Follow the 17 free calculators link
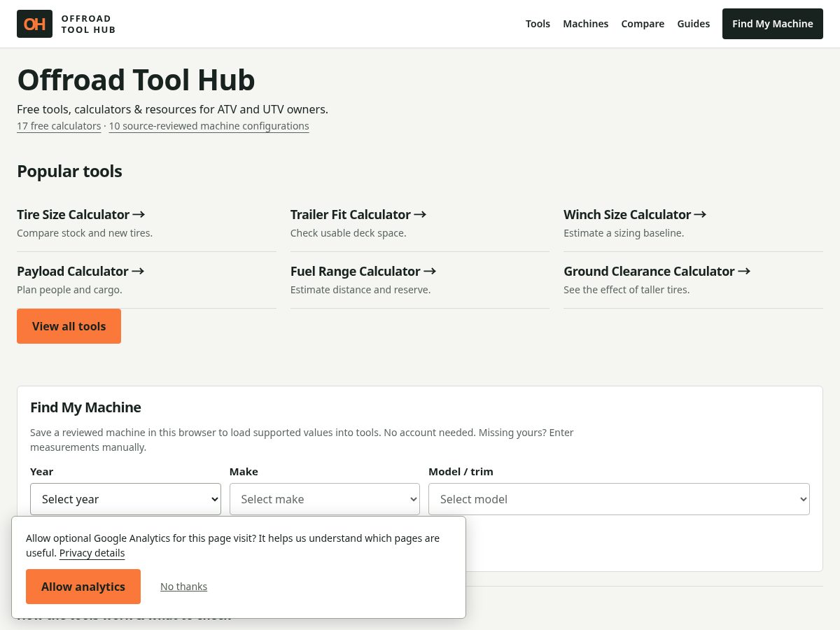The width and height of the screenshot is (840, 630). pyautogui.click(x=59, y=126)
